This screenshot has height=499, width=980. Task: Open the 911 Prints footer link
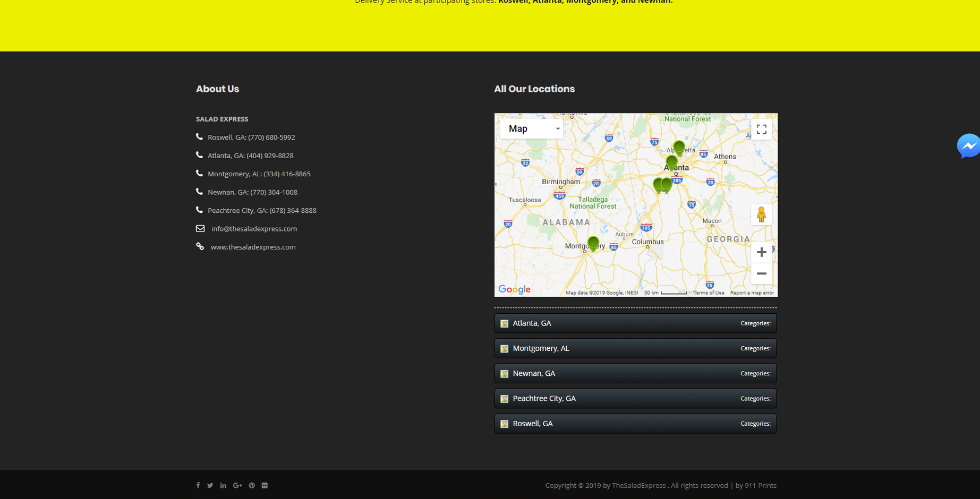[x=761, y=485]
